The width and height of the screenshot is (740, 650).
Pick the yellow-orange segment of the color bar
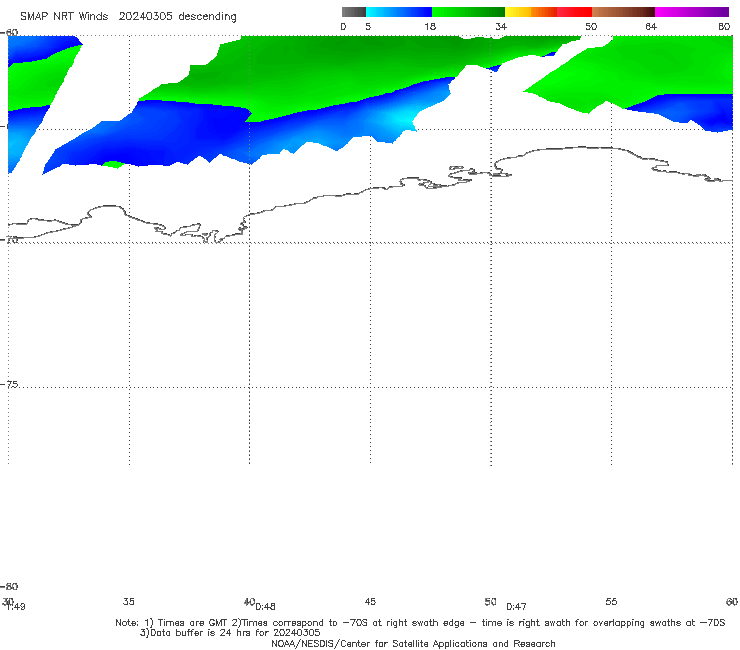[x=531, y=12]
